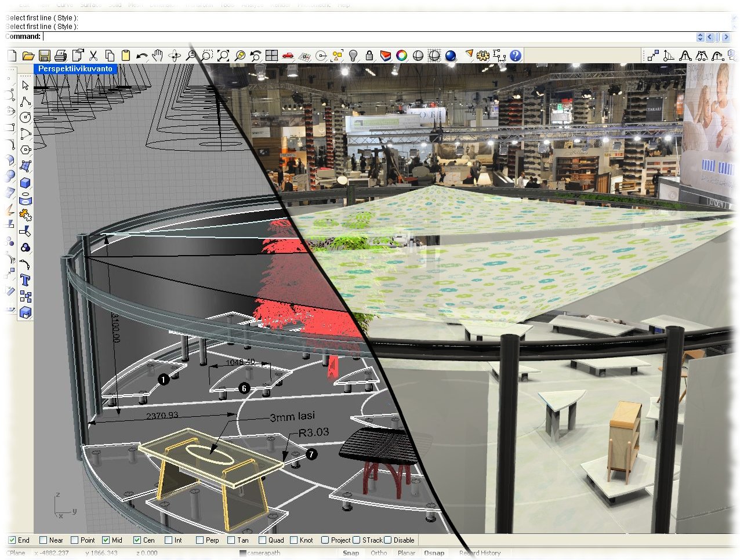Click the camerapath layer swatch in status bar

pyautogui.click(x=243, y=553)
